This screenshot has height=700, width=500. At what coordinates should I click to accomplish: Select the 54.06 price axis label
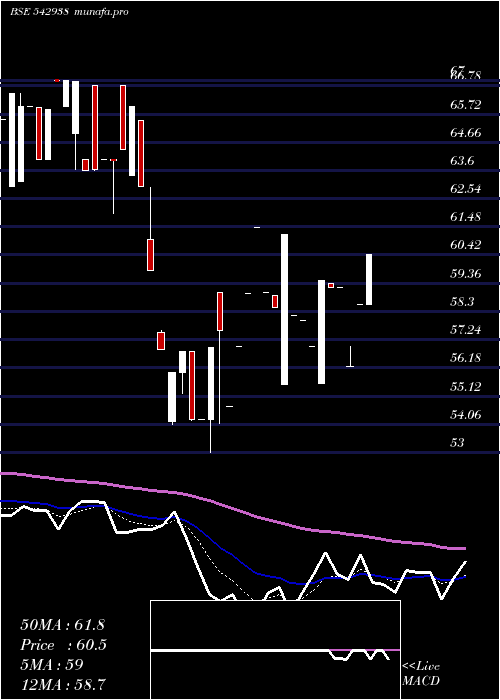[x=466, y=415]
